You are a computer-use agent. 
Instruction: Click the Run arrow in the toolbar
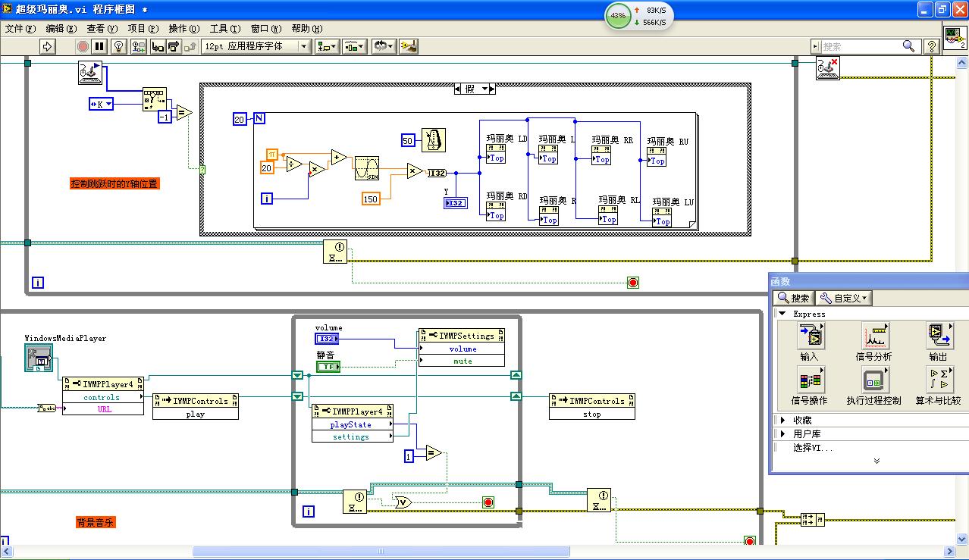48,47
